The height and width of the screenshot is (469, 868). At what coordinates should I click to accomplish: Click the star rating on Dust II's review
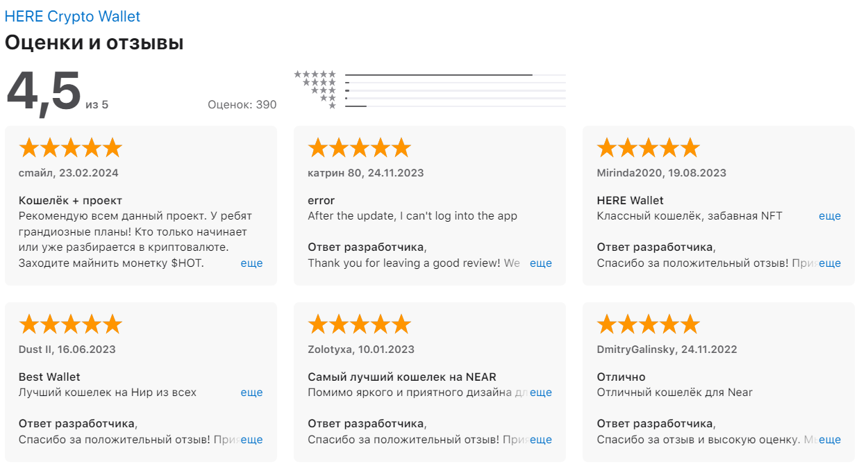click(70, 324)
